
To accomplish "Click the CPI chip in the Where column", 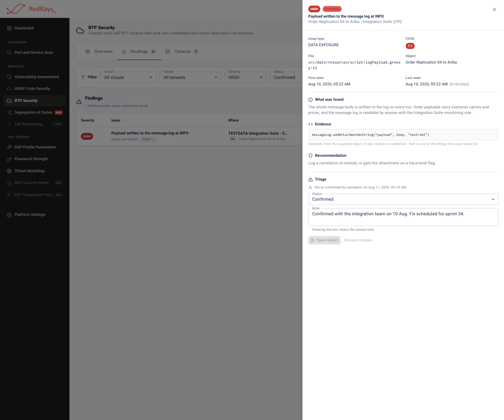I will 233,139.
